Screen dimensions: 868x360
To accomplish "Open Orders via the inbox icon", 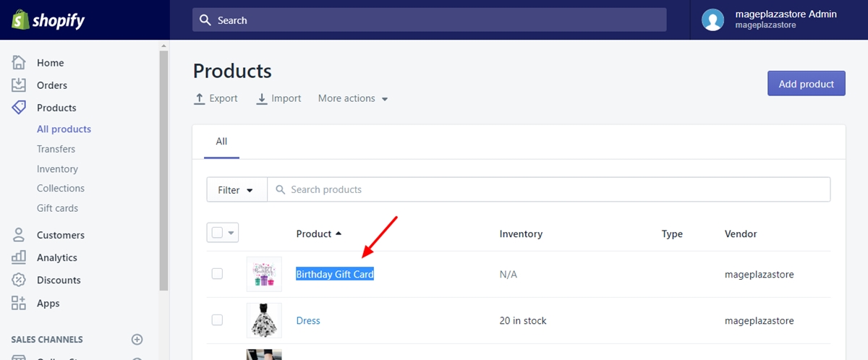I will coord(19,85).
